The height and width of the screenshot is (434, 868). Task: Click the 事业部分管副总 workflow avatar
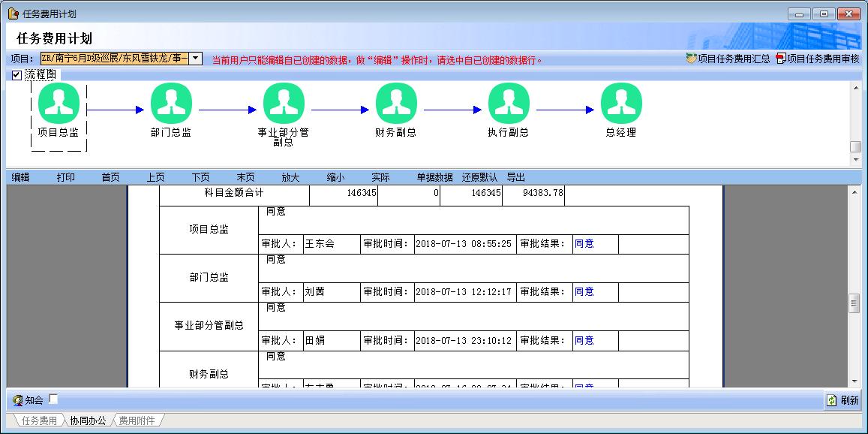click(284, 104)
